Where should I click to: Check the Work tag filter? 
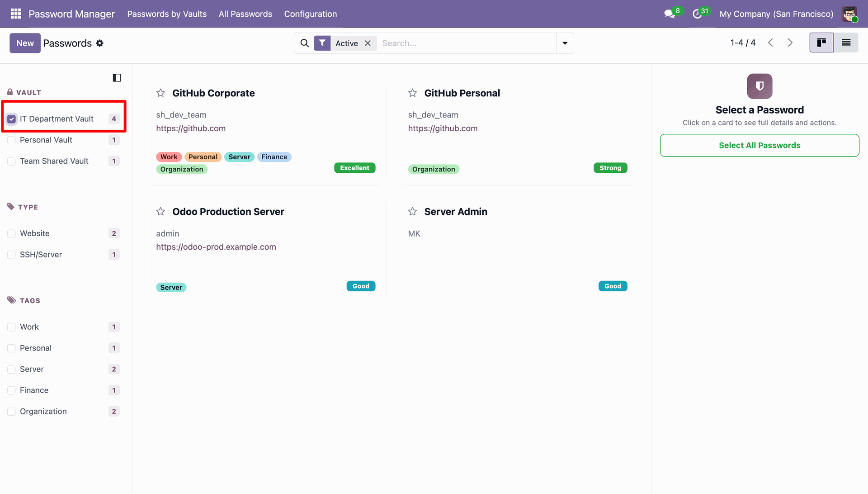point(12,327)
